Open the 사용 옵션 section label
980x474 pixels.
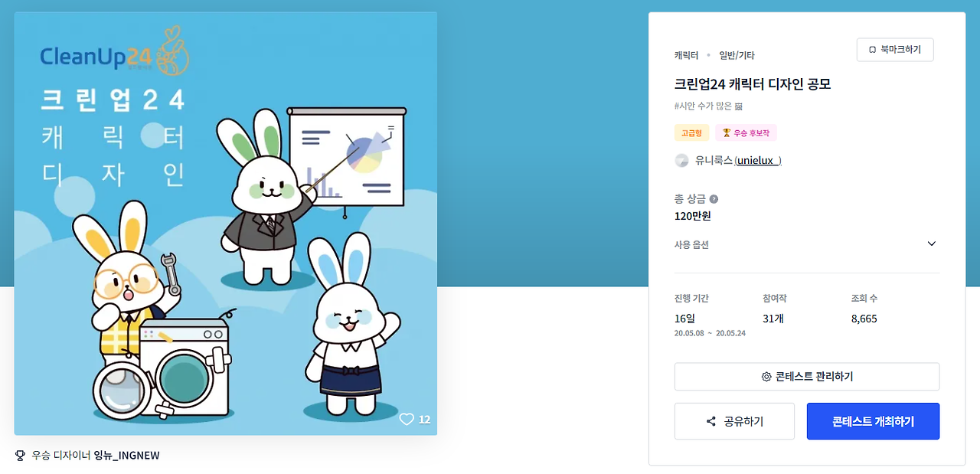tap(691, 245)
